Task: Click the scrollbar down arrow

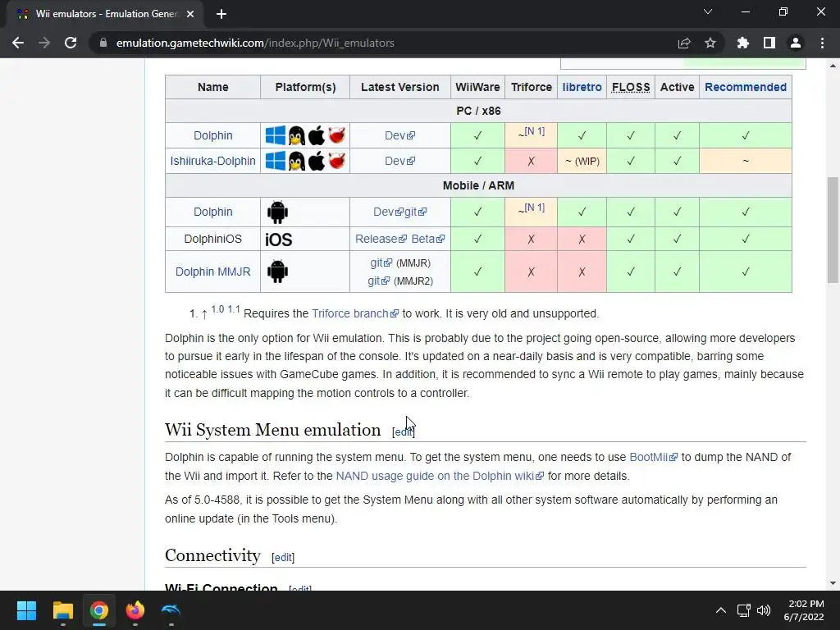Action: [x=833, y=583]
